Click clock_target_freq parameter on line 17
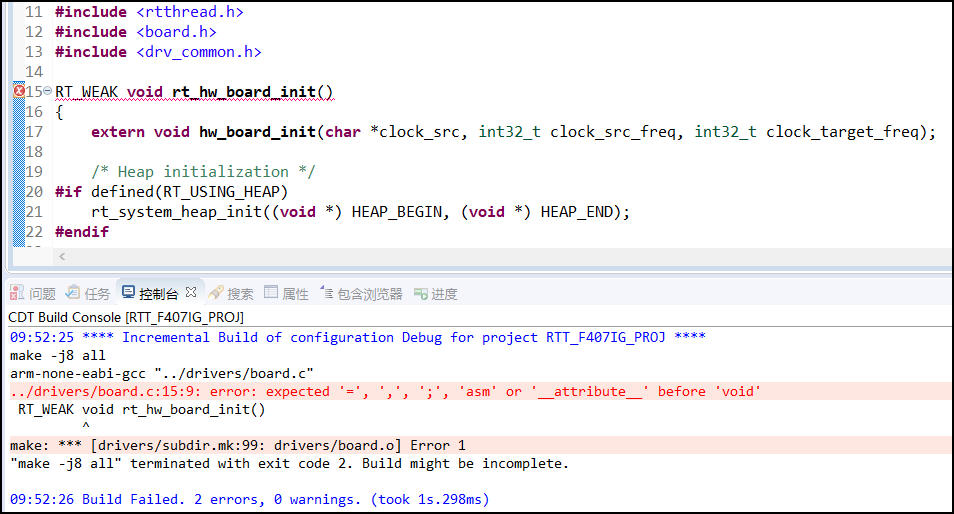 (842, 132)
